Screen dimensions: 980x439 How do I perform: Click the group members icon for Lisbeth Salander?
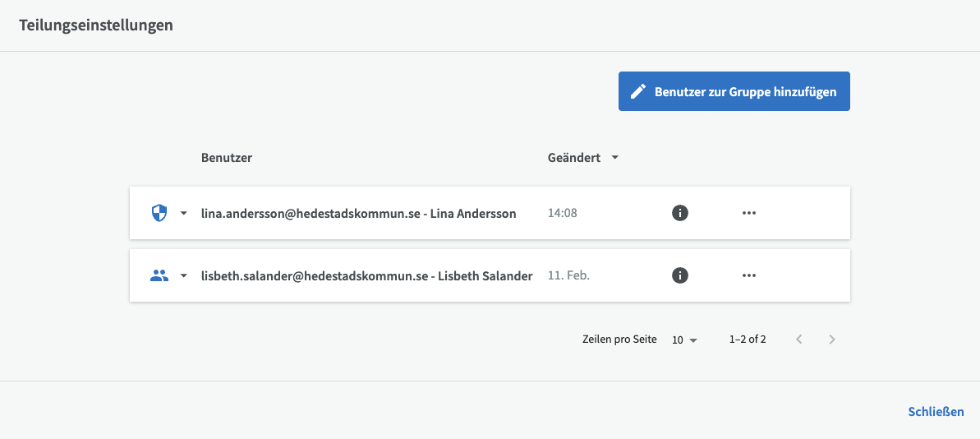(159, 276)
